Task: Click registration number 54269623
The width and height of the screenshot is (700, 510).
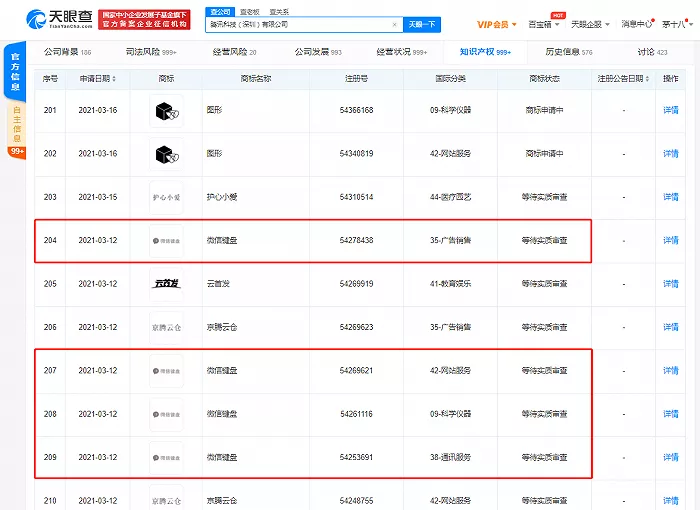Action: tap(356, 327)
